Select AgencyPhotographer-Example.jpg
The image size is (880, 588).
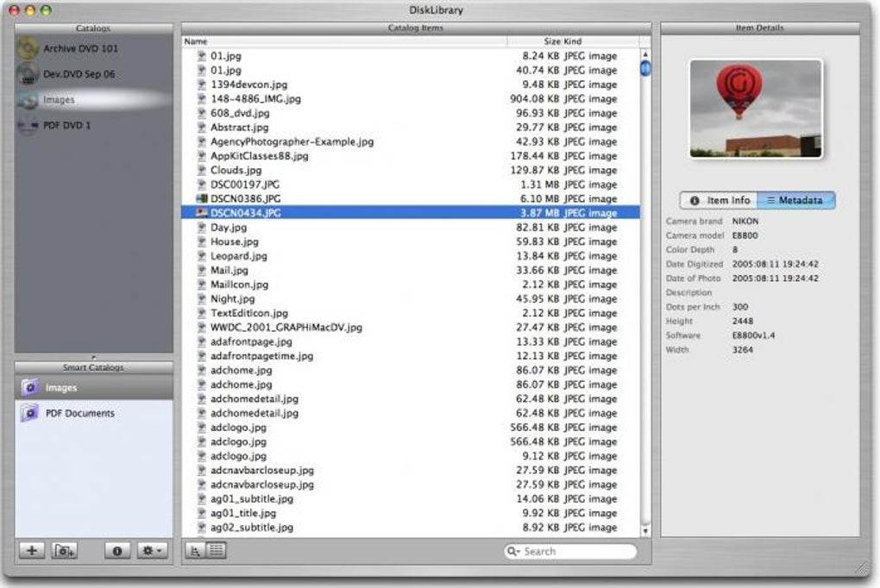pos(411,141)
